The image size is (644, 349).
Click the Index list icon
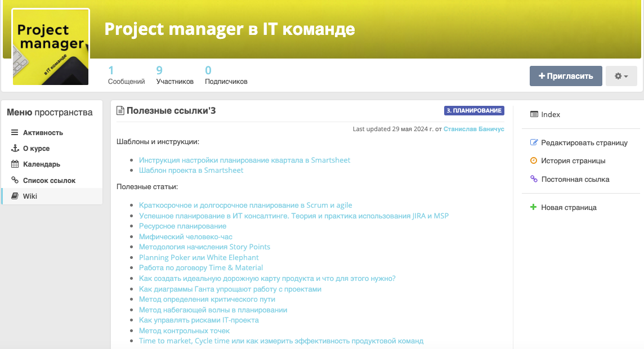[534, 114]
